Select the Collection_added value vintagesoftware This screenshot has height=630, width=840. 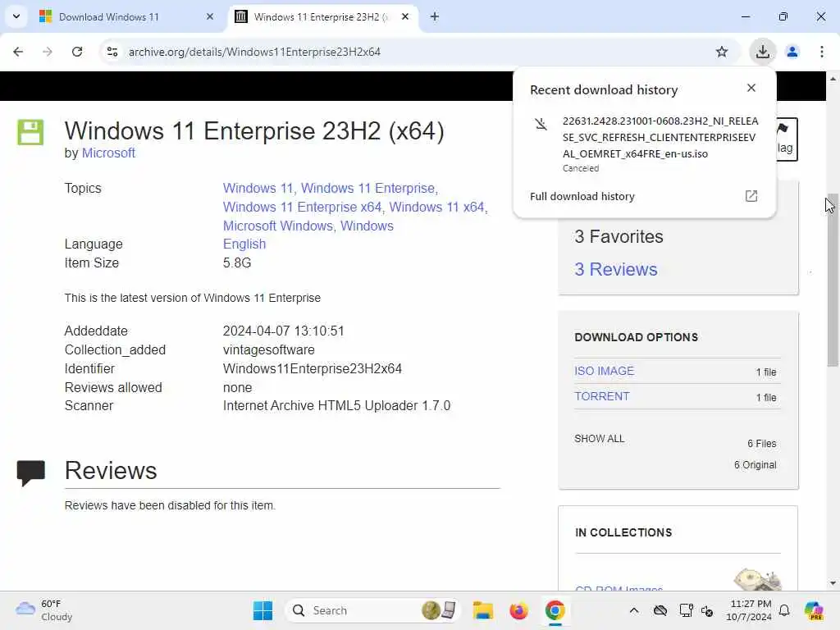pos(269,350)
